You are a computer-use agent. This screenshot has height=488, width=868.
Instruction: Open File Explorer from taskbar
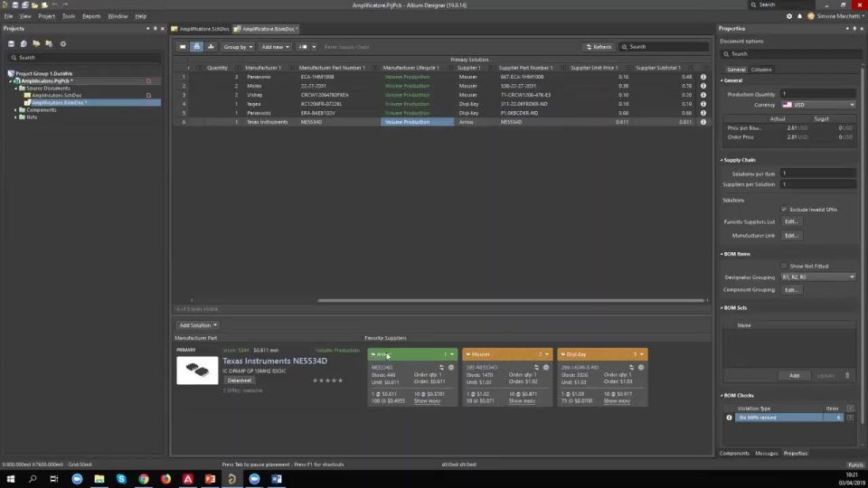(x=99, y=479)
